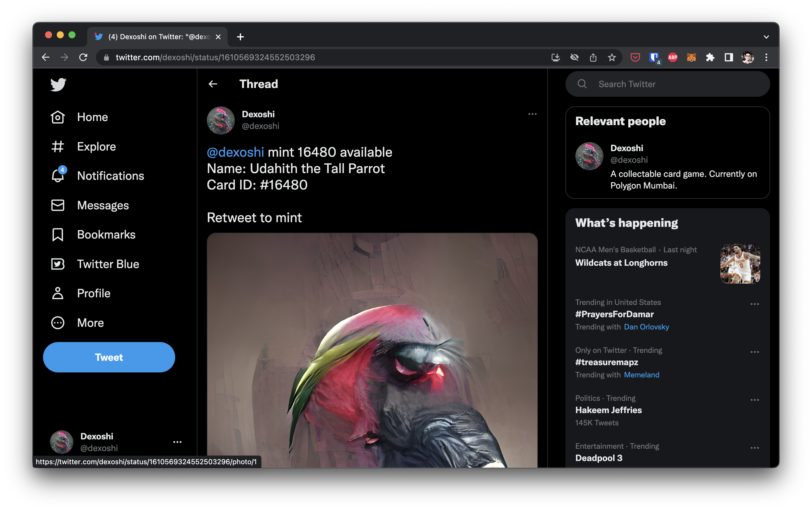This screenshot has width=812, height=511.
Task: Click the browser address bar URL
Action: click(x=215, y=57)
